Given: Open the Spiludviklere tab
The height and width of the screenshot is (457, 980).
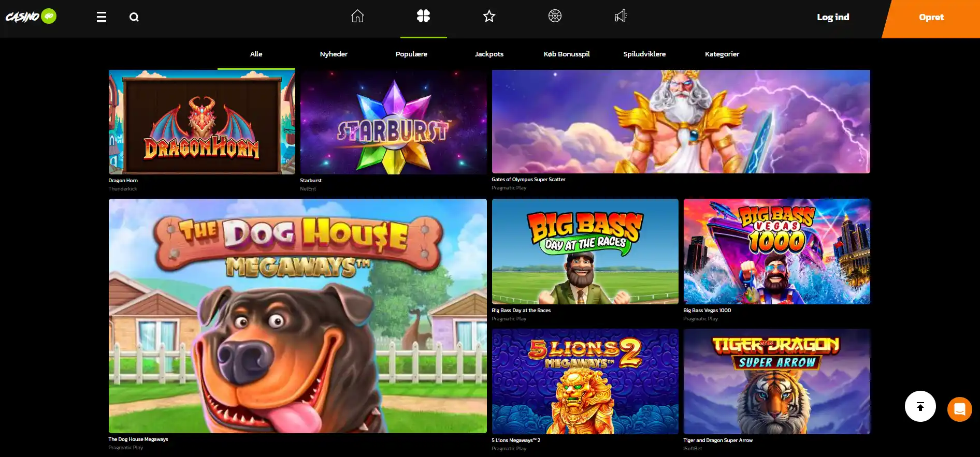Looking at the screenshot, I should tap(644, 54).
